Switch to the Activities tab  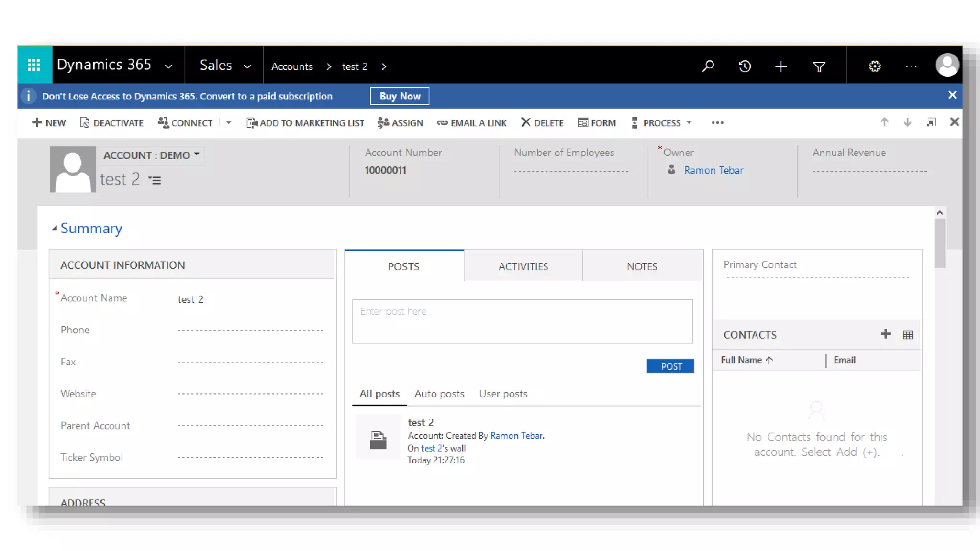tap(523, 266)
